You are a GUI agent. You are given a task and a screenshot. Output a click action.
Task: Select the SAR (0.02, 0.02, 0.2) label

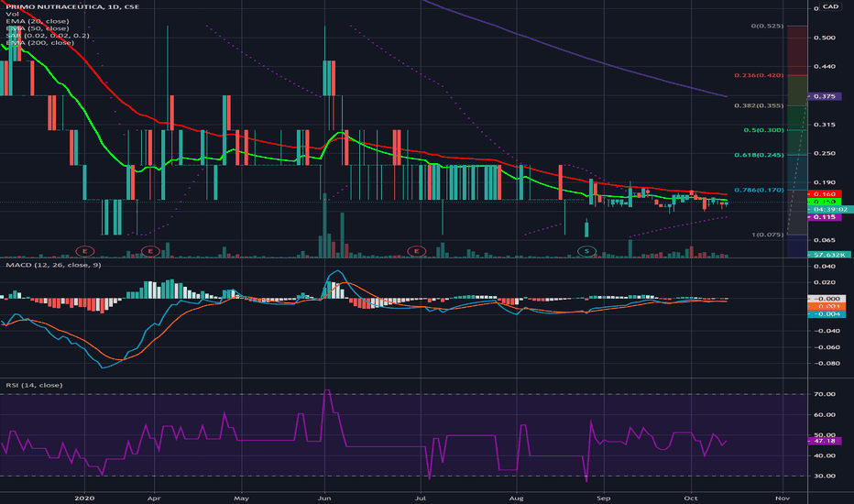pyautogui.click(x=48, y=36)
